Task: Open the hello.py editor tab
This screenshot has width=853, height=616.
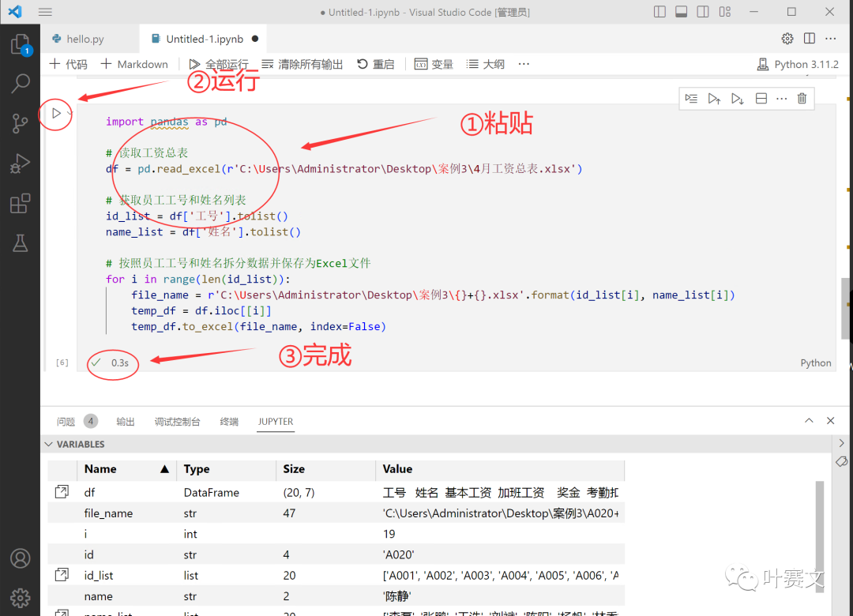Action: click(83, 38)
